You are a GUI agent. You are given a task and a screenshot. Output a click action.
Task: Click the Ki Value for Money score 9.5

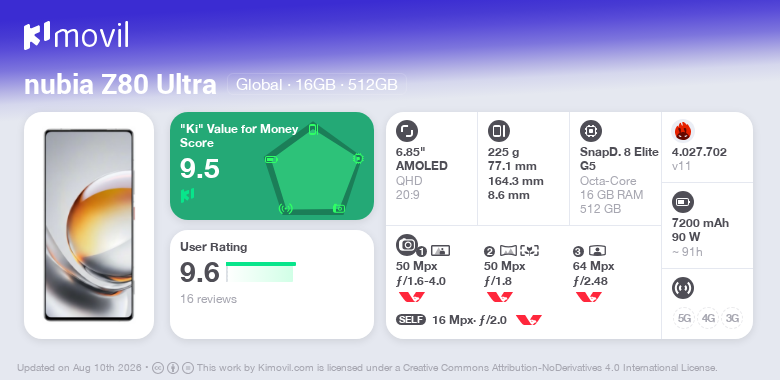tap(199, 169)
